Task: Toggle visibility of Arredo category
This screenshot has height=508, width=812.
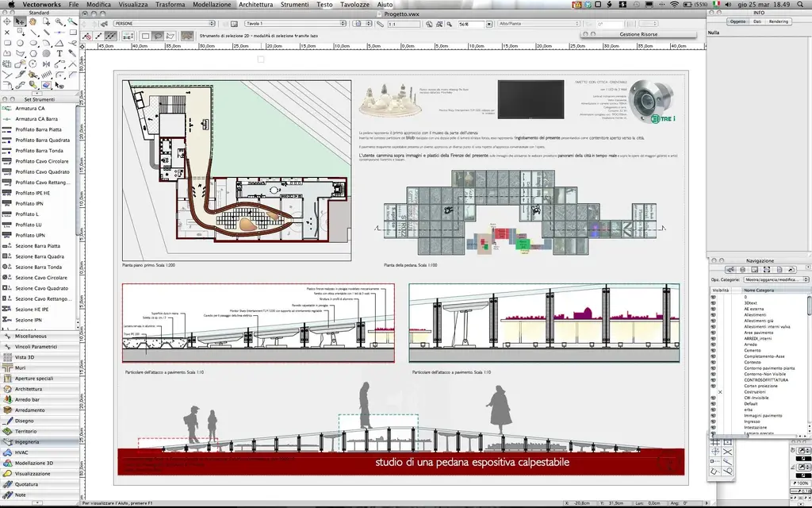Action: click(x=713, y=344)
